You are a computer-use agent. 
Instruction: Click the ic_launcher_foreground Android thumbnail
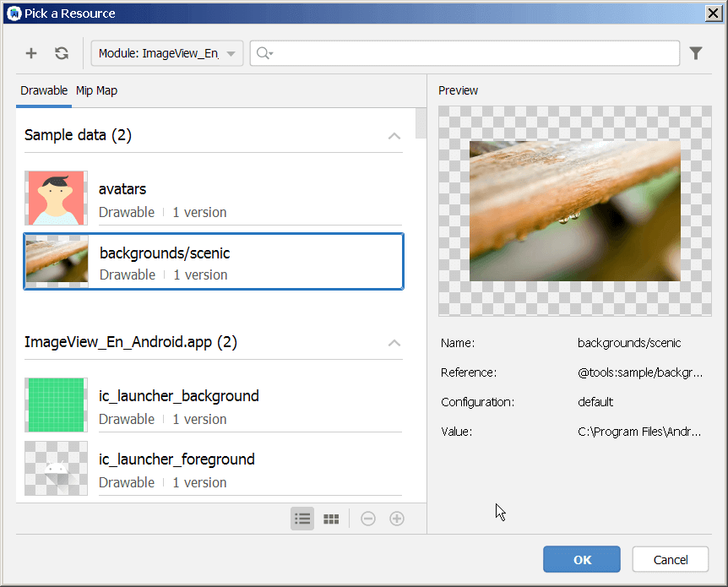point(57,468)
